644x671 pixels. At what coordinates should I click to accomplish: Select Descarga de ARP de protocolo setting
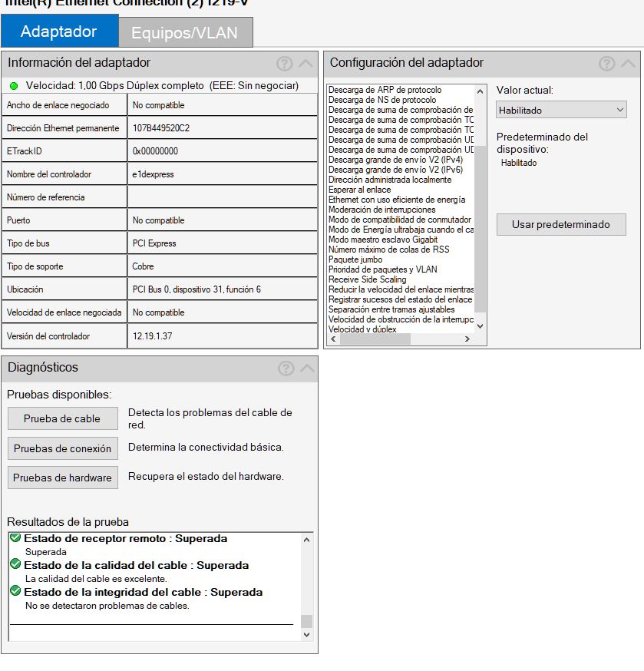tap(385, 90)
